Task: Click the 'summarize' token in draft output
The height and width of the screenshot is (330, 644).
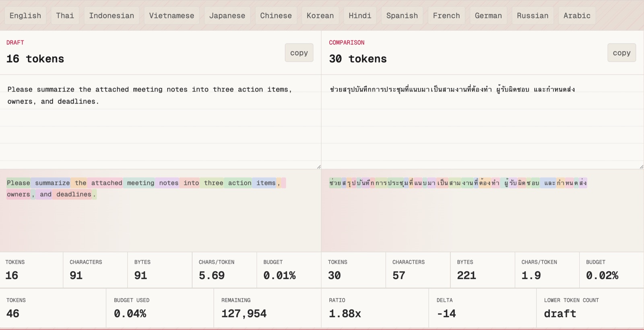Action: pyautogui.click(x=51, y=183)
